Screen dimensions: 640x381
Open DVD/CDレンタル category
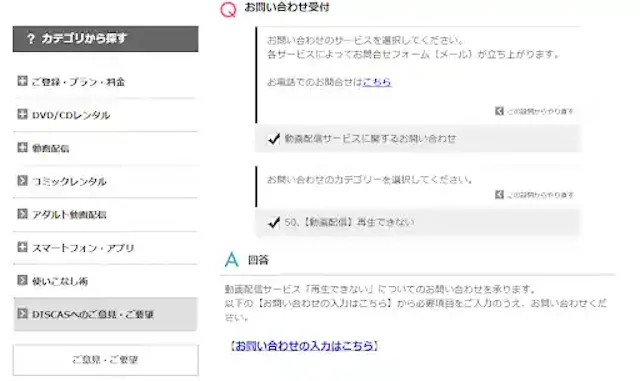pyautogui.click(x=71, y=115)
